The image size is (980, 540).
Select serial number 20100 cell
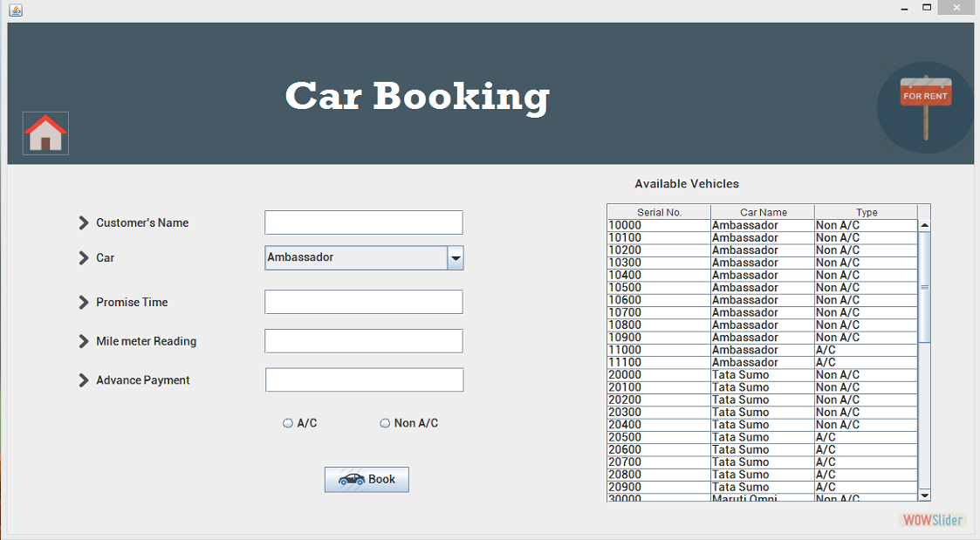click(659, 387)
